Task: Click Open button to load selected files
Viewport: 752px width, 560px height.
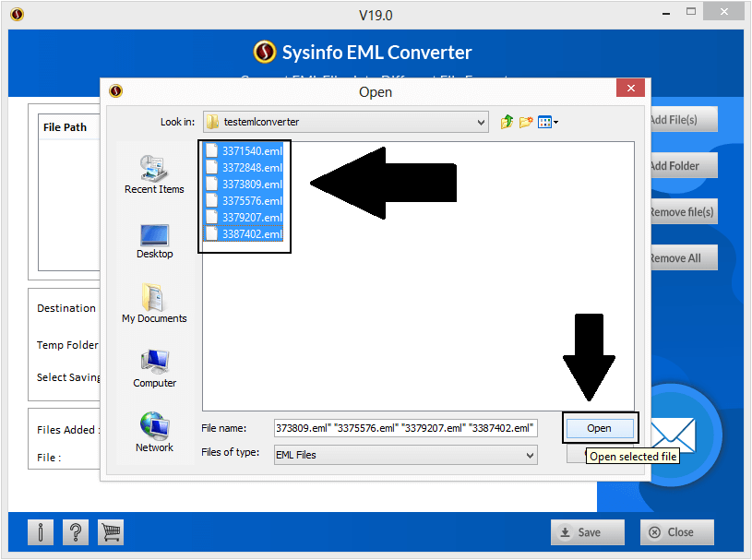Action: tap(600, 428)
